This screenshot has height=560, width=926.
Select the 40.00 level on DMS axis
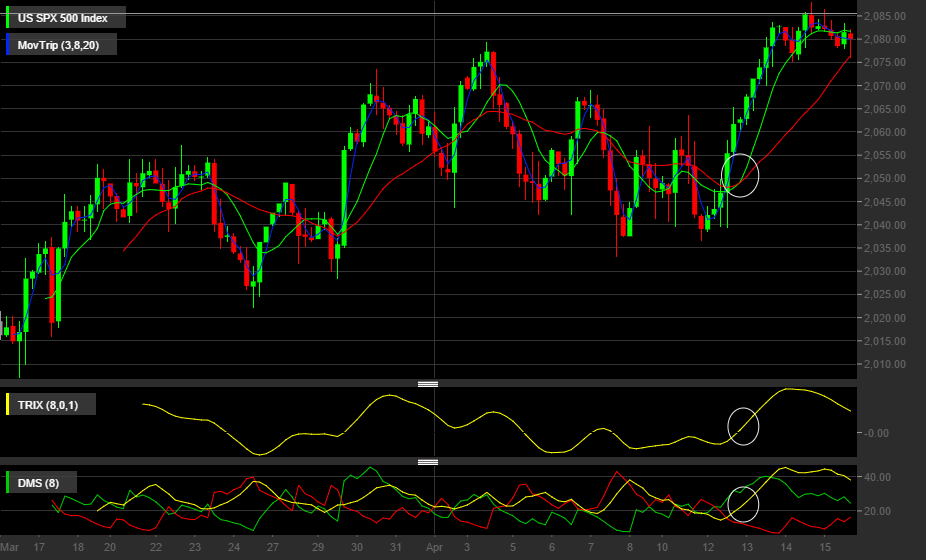(x=877, y=477)
